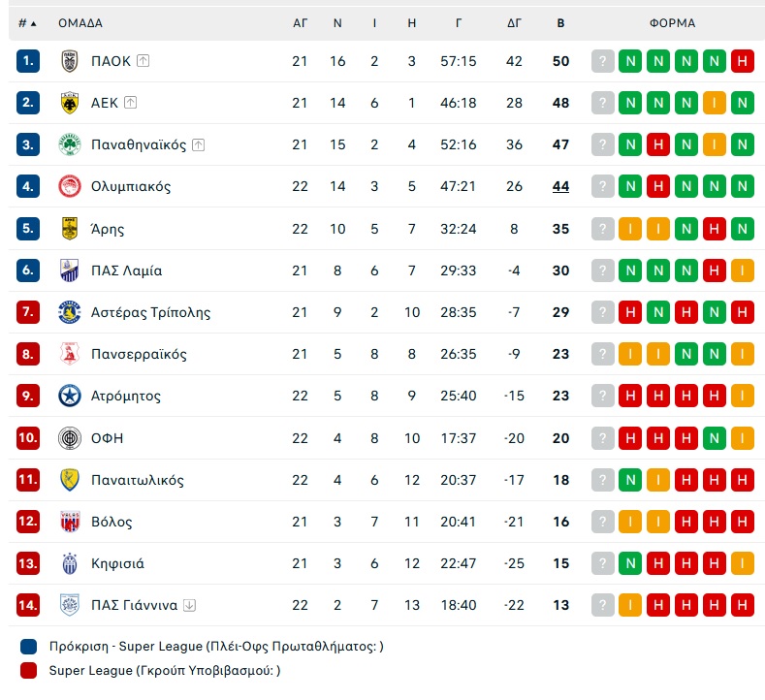The image size is (765, 700).
Task: Open the Πανσερραϊκός team link
Action: tap(139, 354)
